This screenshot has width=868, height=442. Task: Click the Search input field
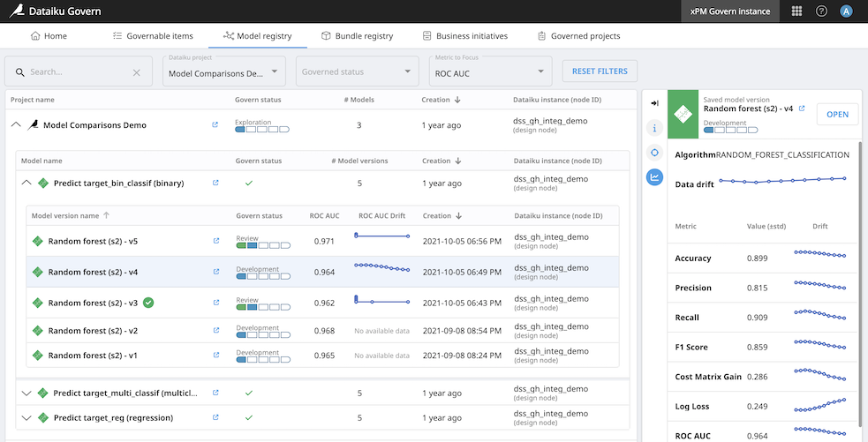(x=78, y=71)
